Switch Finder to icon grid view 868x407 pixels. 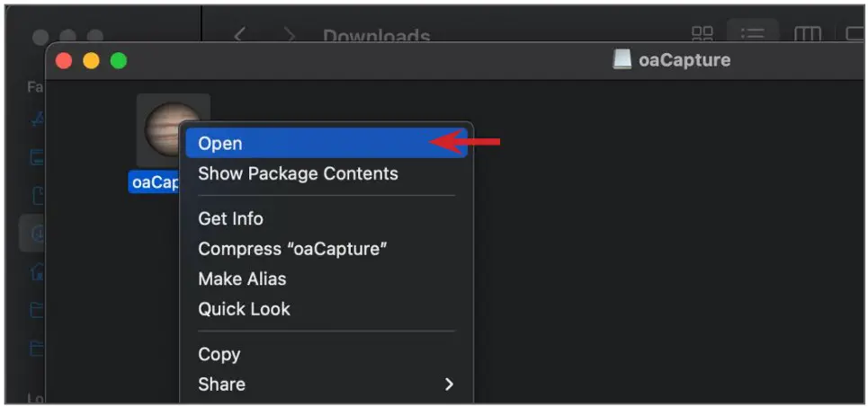702,36
